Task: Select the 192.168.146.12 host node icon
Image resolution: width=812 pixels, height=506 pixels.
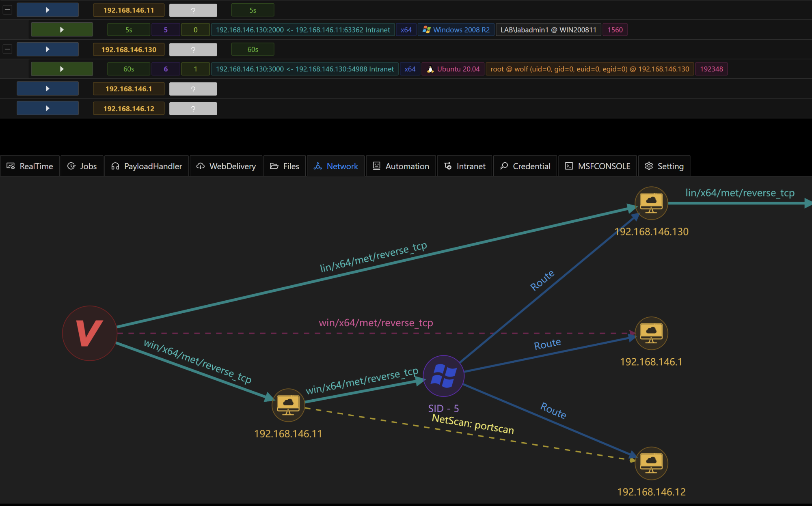Action: [651, 463]
